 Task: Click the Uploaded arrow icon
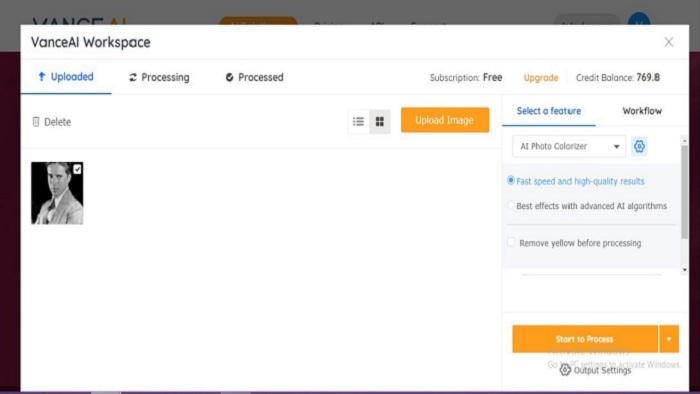pos(42,77)
